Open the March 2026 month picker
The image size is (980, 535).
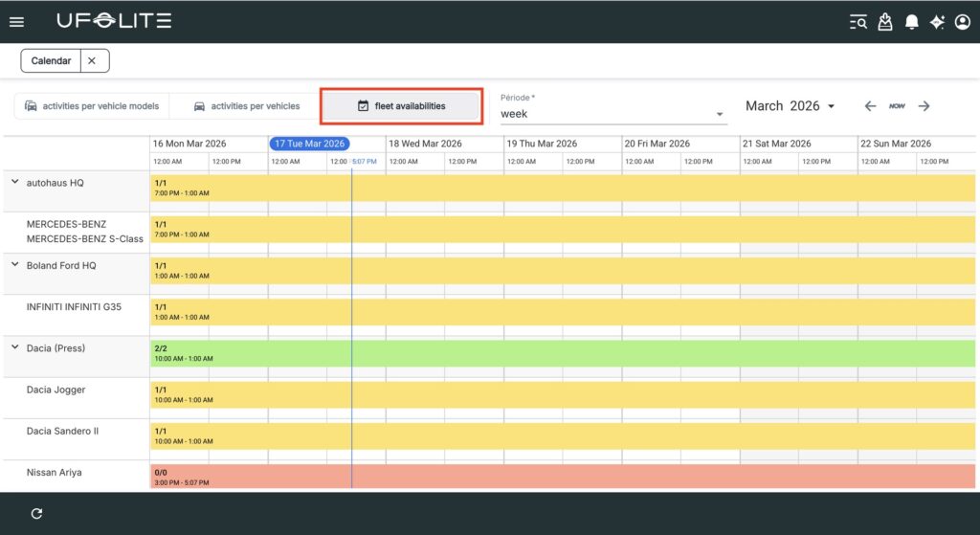(791, 106)
